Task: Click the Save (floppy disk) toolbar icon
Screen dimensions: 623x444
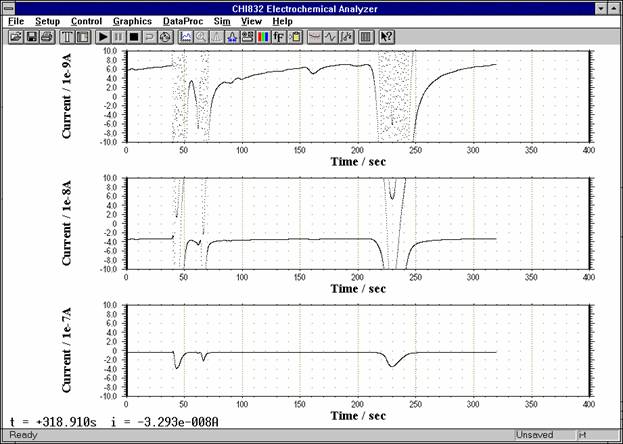Action: 31,37
